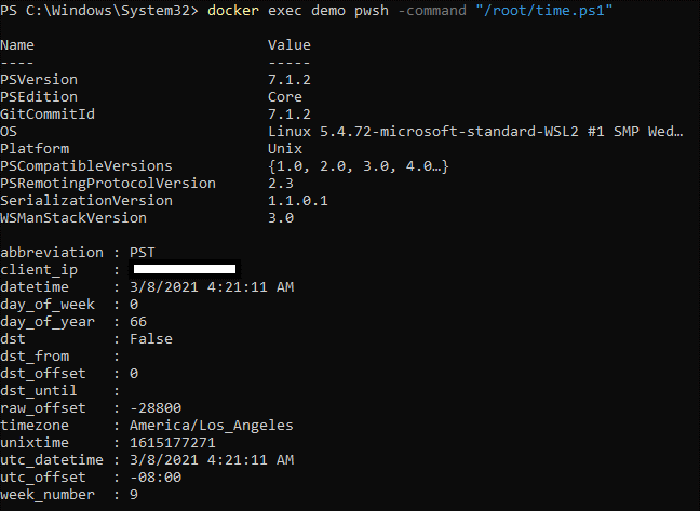Click the week_number value 9
This screenshot has width=700, height=511.
click(134, 494)
